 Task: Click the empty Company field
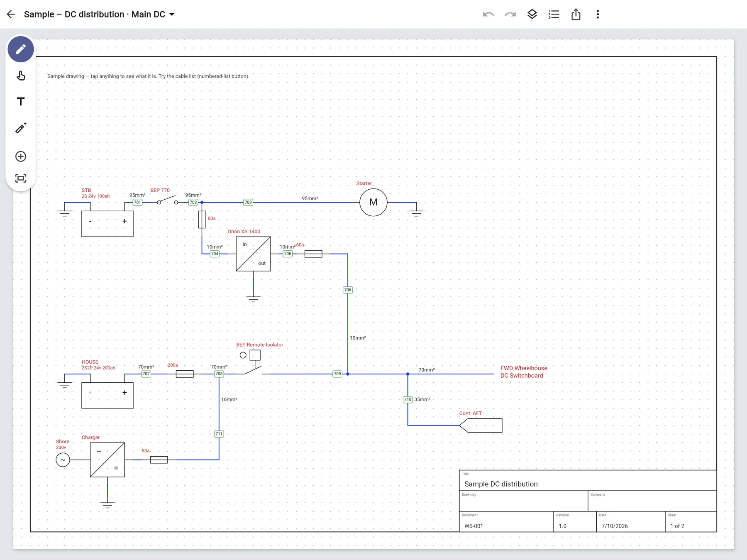(x=652, y=501)
